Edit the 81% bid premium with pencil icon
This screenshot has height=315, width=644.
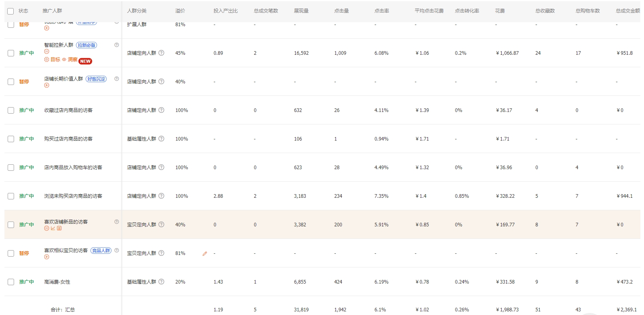(205, 254)
